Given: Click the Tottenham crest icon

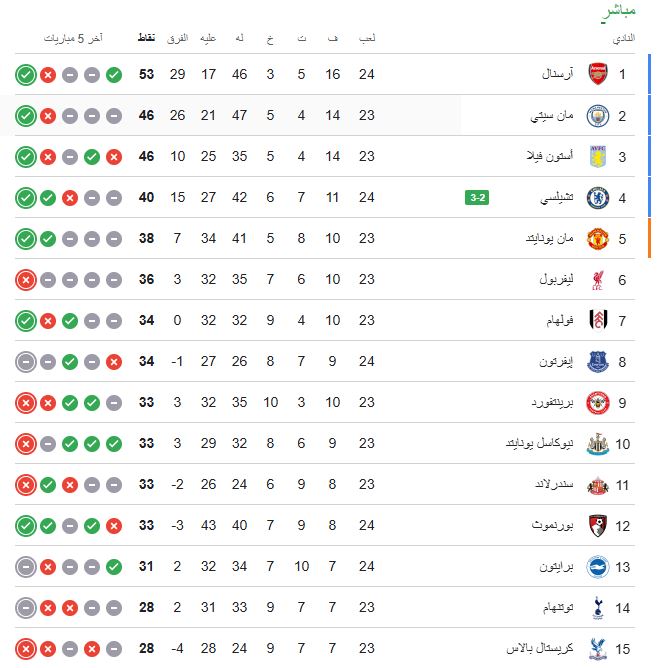Looking at the screenshot, I should coord(597,606).
